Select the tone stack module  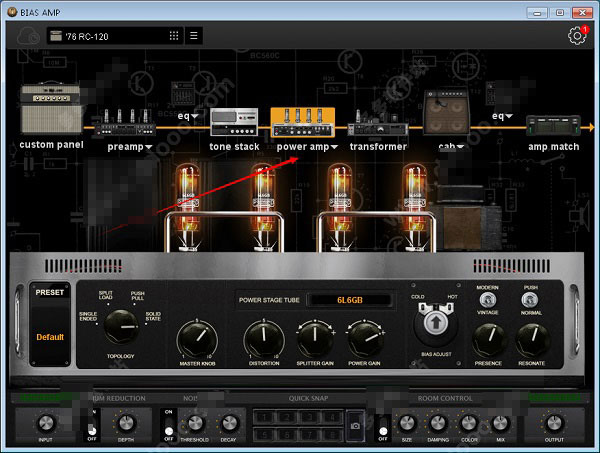[234, 122]
